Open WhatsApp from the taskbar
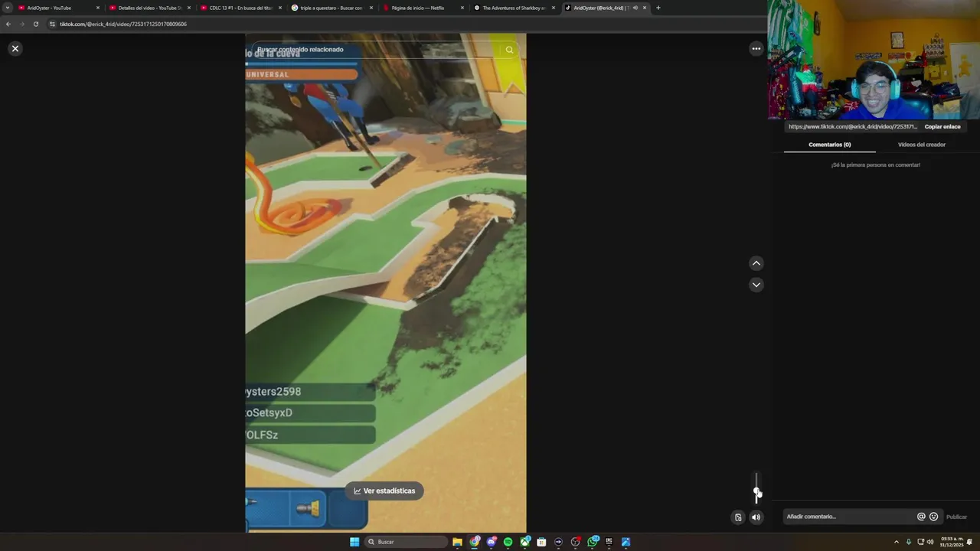This screenshot has height=551, width=980. coord(593,542)
